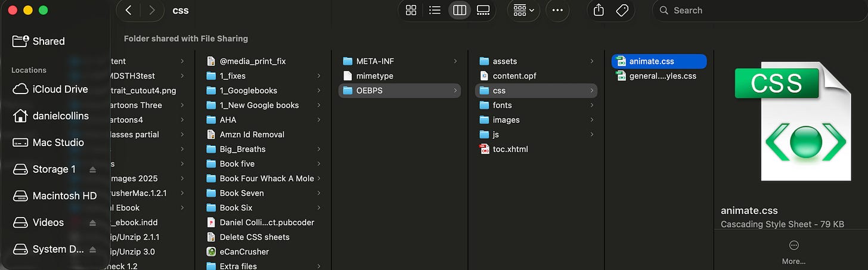Click the Finder Search field
The image size is (868, 270).
[x=759, y=10]
